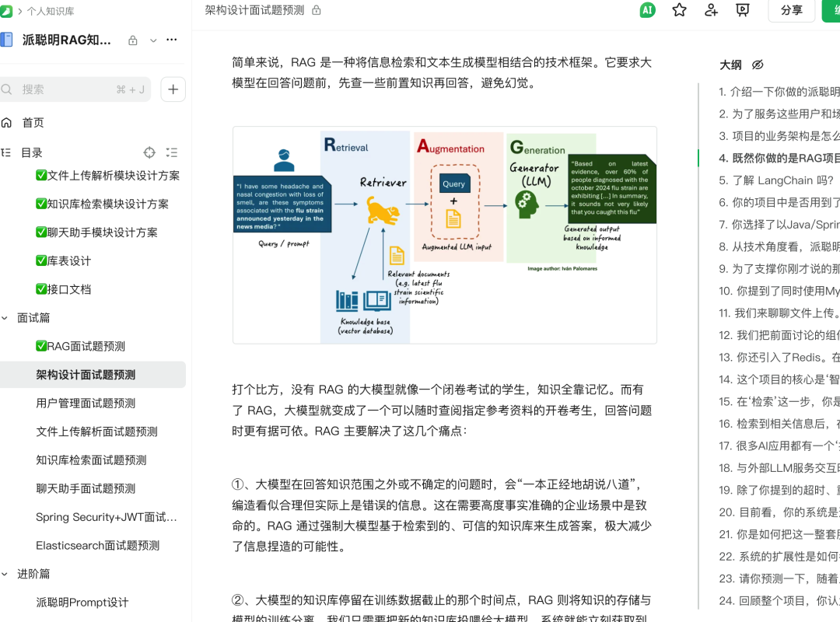Click the RAG architecture diagram image
This screenshot has width=840, height=622.
click(x=445, y=235)
